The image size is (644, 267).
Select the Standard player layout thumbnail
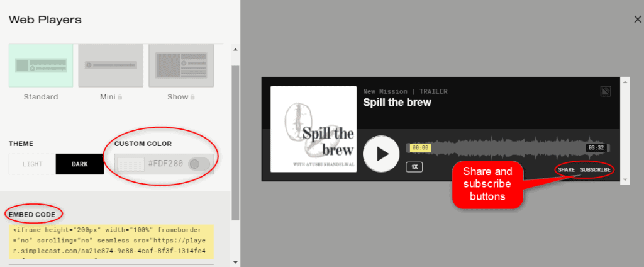pos(41,65)
